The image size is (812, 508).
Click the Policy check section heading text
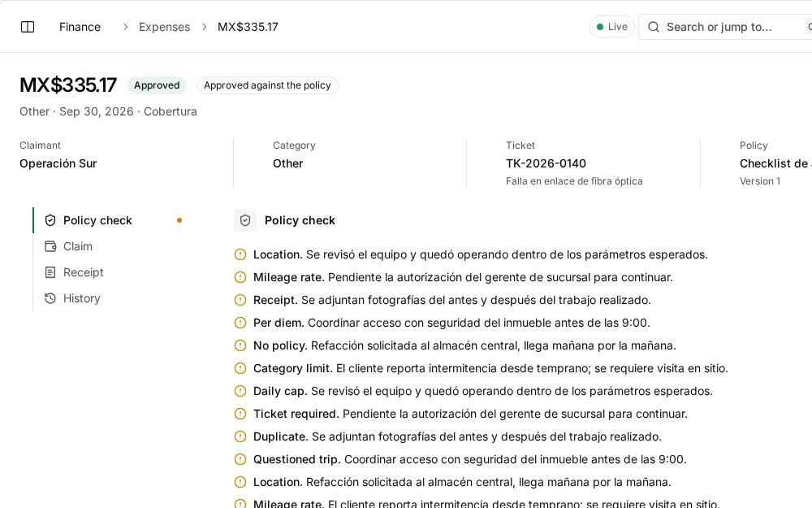point(300,220)
